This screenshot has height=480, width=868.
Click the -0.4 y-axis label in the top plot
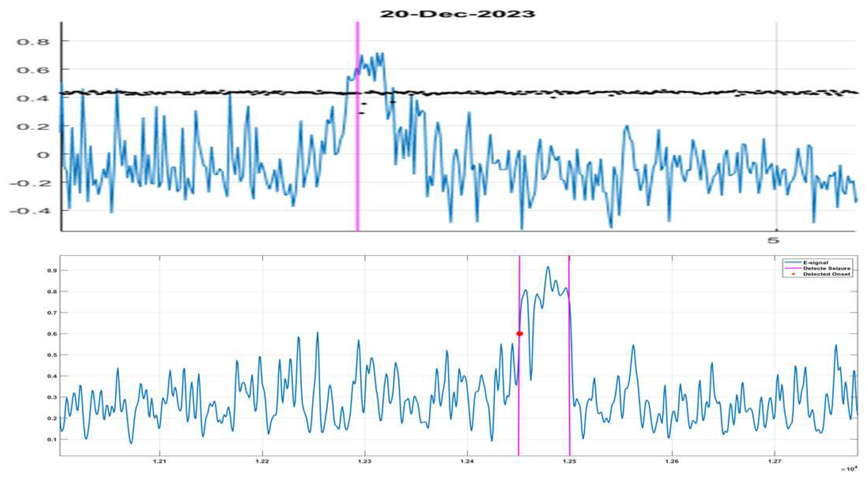(30, 211)
